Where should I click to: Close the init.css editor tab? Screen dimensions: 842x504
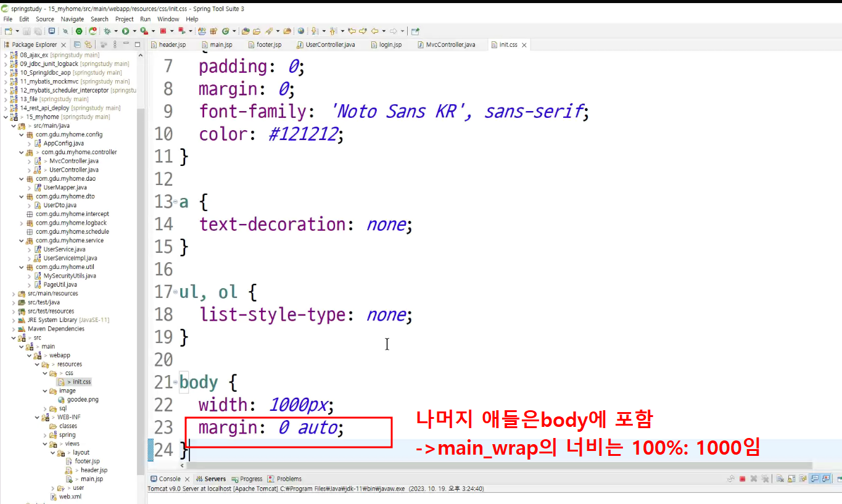click(524, 45)
